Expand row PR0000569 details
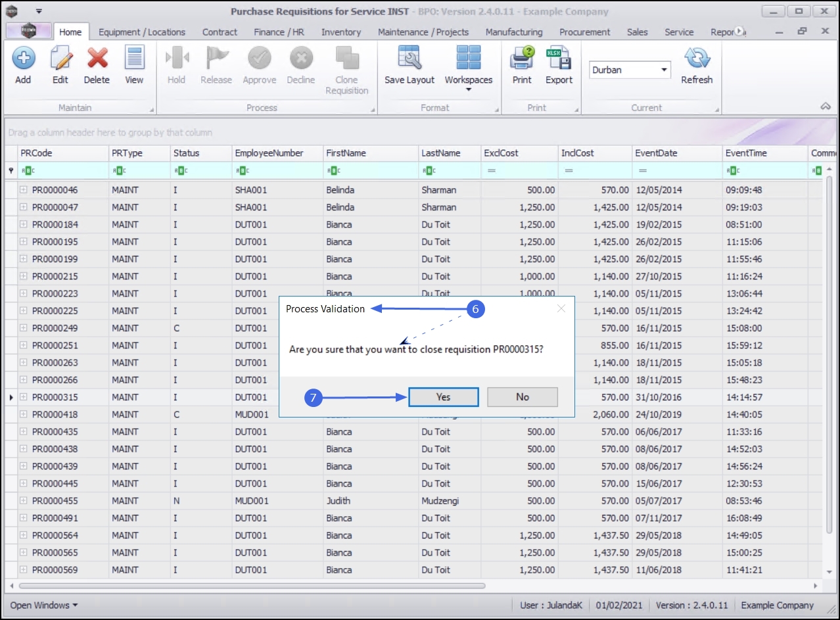The image size is (840, 620). click(24, 570)
